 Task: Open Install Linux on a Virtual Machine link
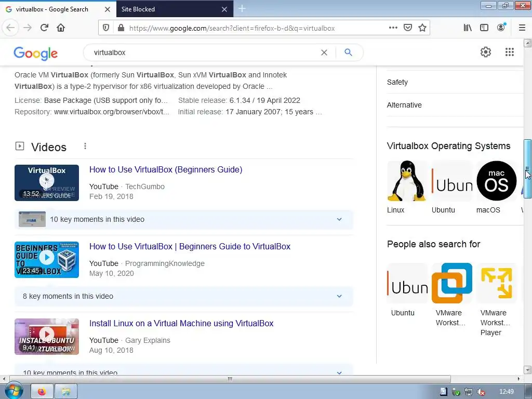(181, 323)
